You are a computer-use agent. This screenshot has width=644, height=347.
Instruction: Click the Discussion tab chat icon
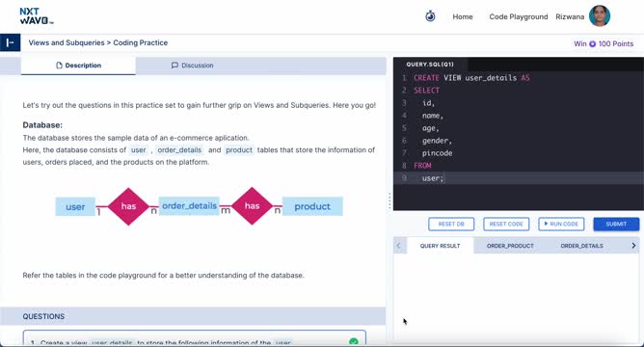tap(174, 66)
